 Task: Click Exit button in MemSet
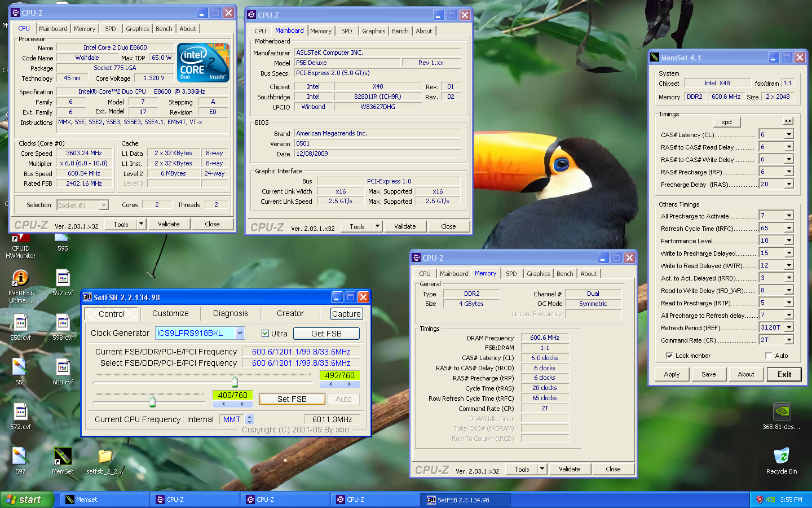click(784, 374)
